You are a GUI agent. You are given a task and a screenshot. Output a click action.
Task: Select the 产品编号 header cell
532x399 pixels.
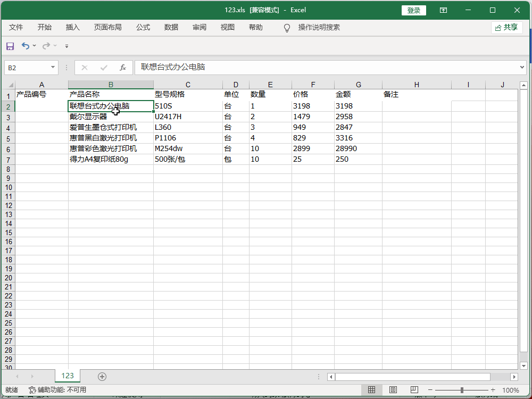coord(41,94)
